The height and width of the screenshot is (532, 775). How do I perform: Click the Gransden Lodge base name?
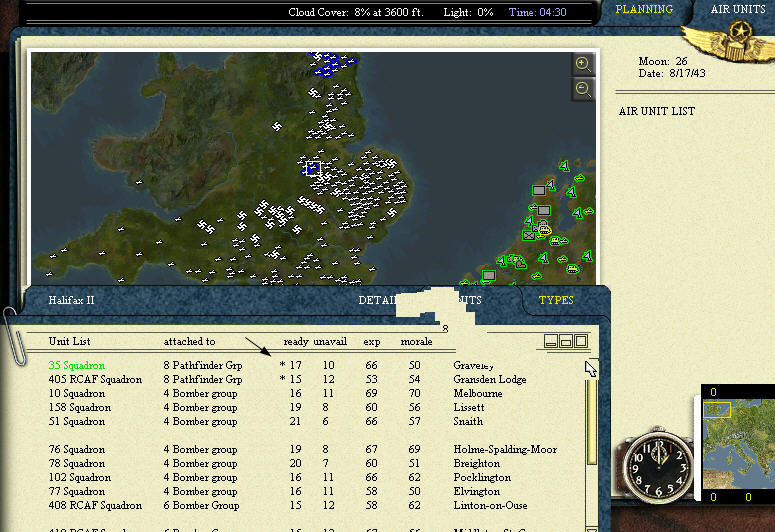(490, 379)
